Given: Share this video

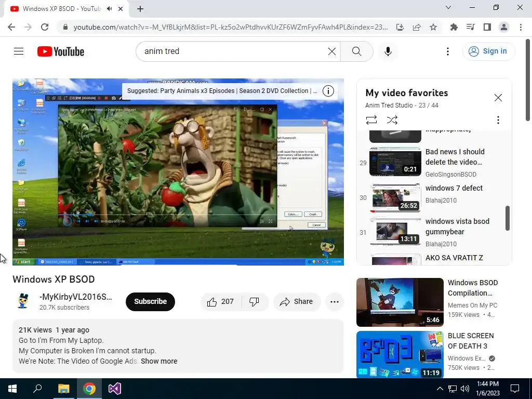Looking at the screenshot, I should point(296,302).
